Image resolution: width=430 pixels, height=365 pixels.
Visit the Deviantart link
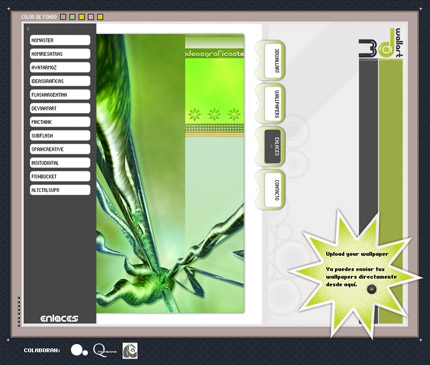(60, 108)
